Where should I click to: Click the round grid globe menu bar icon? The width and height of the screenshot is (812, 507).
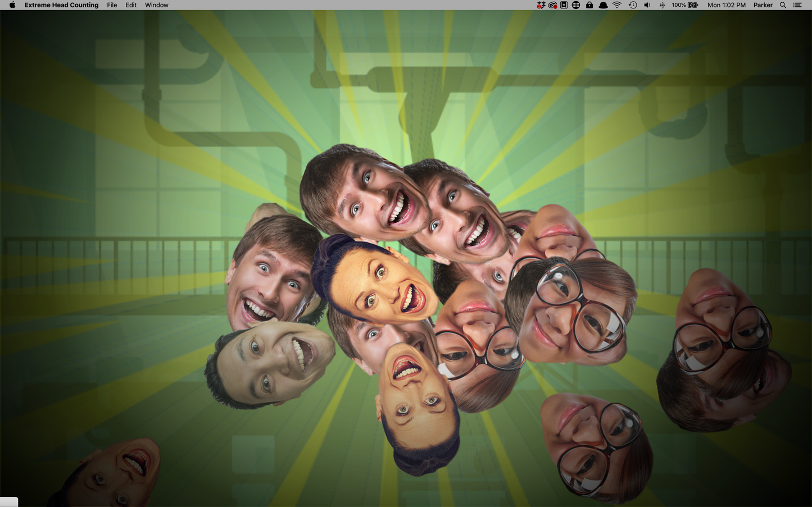coord(576,5)
